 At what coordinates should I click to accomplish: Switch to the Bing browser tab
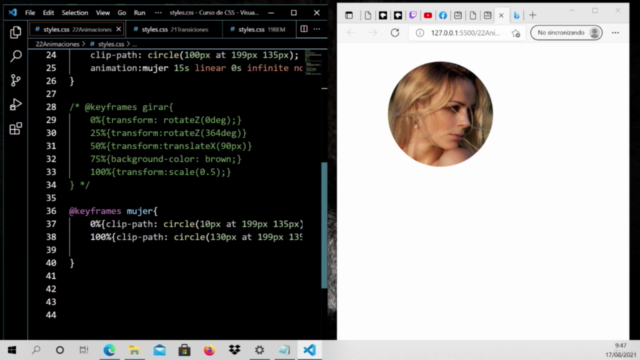click(x=517, y=16)
